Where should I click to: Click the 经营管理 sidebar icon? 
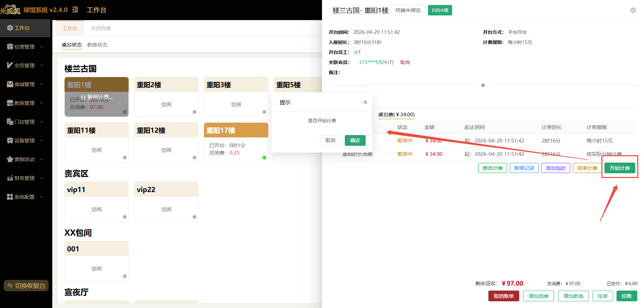click(10, 47)
